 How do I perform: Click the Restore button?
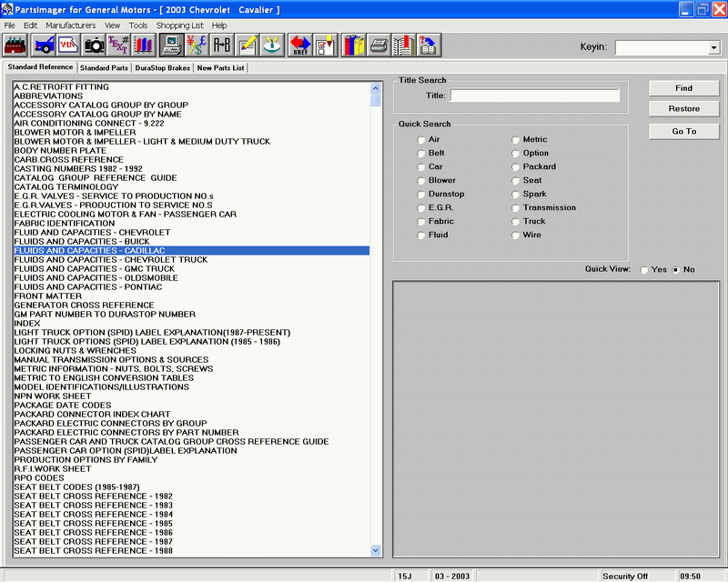tap(684, 108)
